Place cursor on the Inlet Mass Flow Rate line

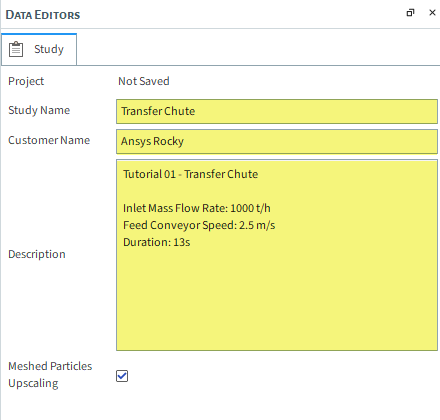[197, 208]
